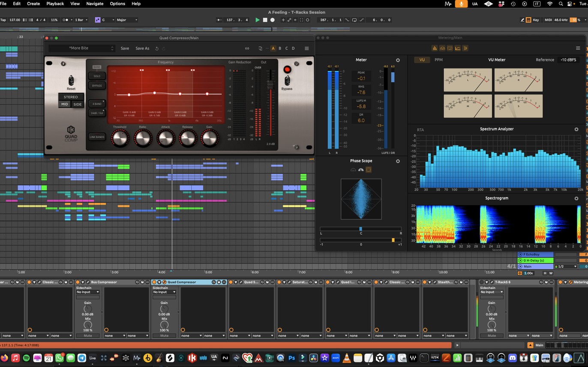Stop playback with the square stop button

(x=265, y=20)
